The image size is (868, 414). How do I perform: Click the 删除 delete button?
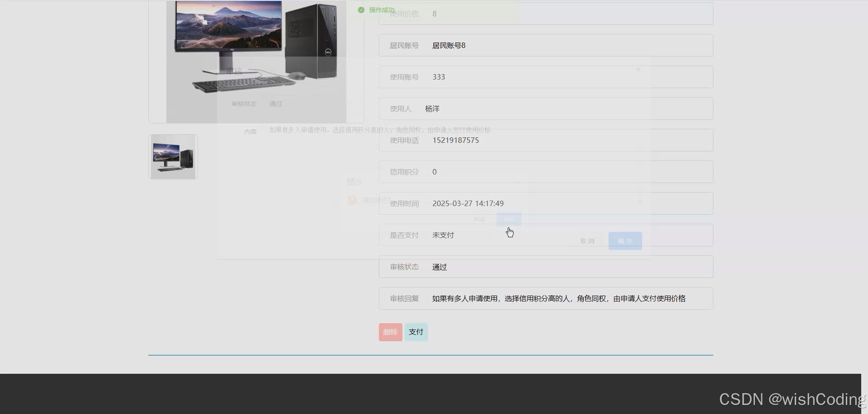(x=390, y=331)
